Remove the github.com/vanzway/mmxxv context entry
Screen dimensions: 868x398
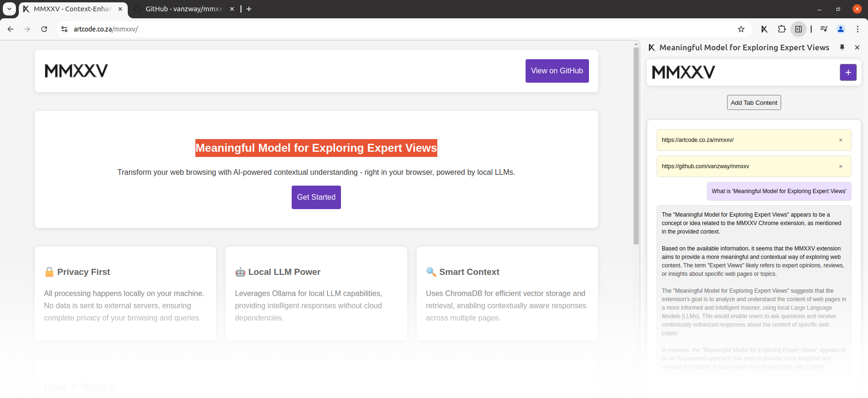click(x=841, y=166)
